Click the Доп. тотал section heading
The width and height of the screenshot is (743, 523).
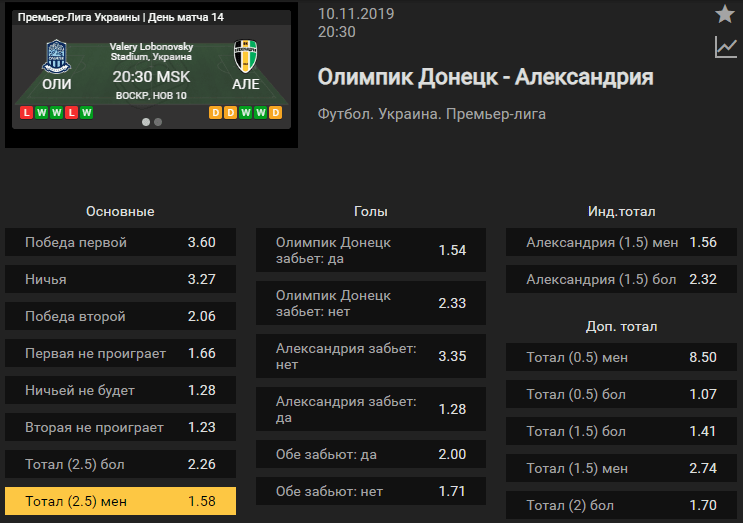tap(621, 326)
